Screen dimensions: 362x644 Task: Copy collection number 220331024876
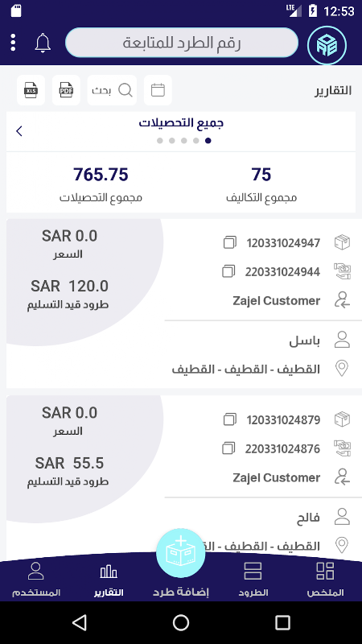[228, 448]
